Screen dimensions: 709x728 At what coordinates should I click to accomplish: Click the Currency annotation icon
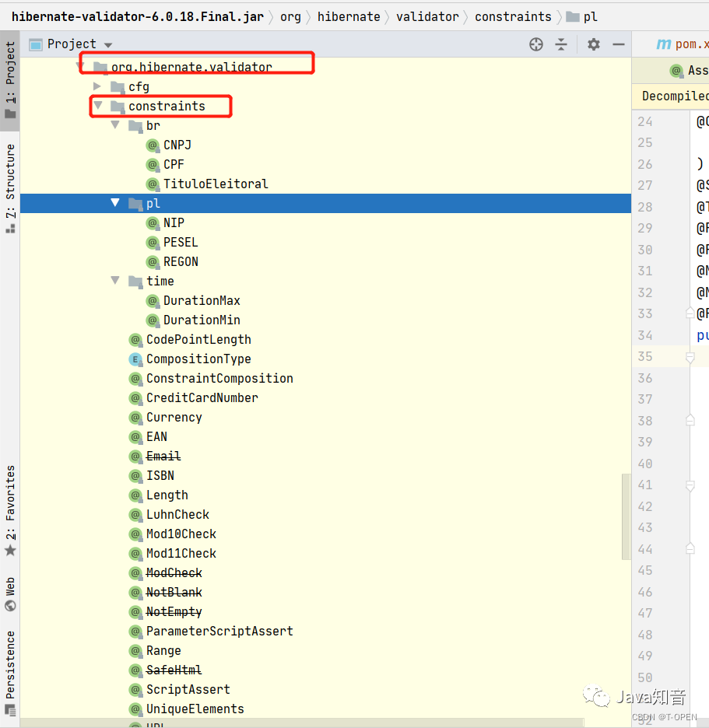tap(135, 418)
